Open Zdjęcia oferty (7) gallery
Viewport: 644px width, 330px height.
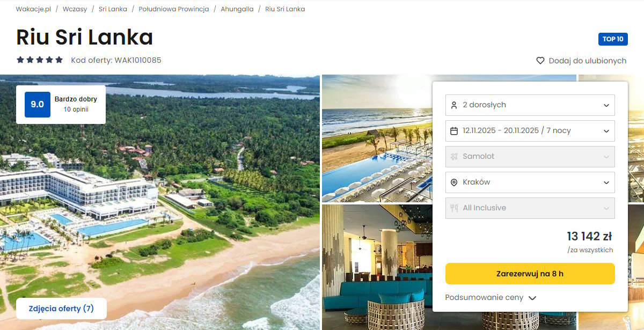(x=61, y=309)
